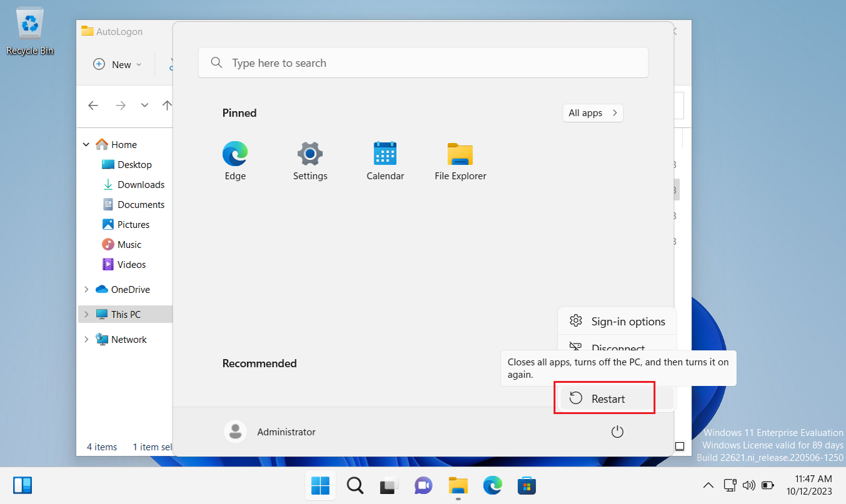Launch the pinned Calendar app
The image size is (846, 504).
[385, 161]
